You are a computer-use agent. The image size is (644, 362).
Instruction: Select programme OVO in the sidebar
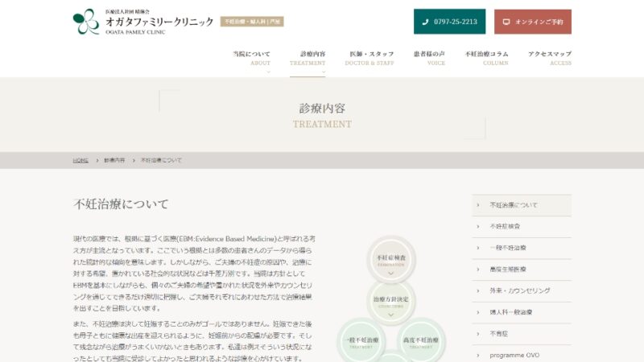tap(522, 355)
